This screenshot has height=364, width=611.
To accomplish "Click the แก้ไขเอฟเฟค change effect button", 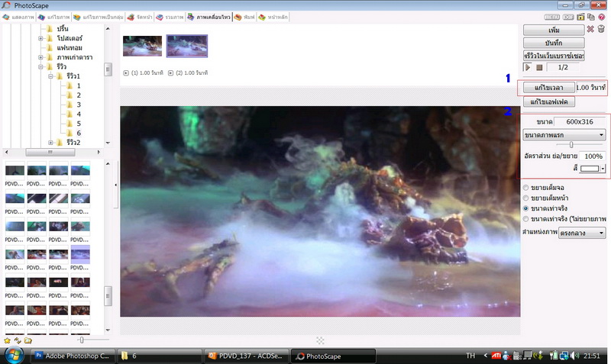I will click(x=548, y=102).
